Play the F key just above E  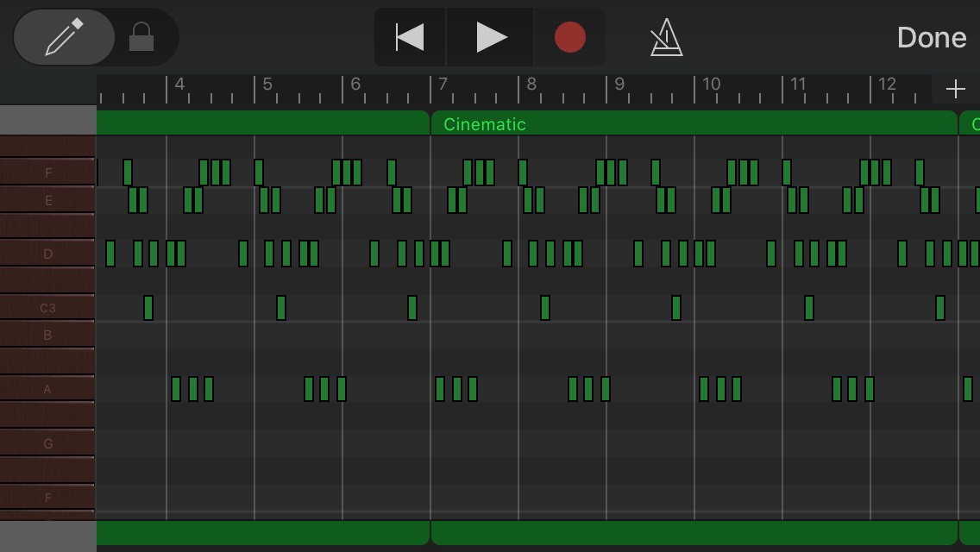(x=47, y=172)
